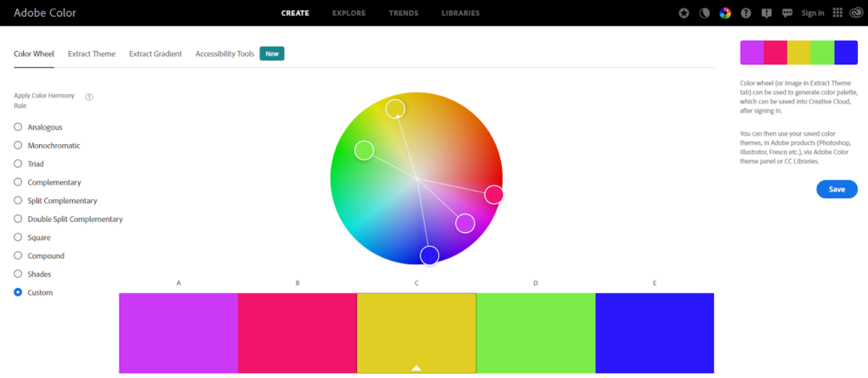Open the chat speech bubble icon

787,14
